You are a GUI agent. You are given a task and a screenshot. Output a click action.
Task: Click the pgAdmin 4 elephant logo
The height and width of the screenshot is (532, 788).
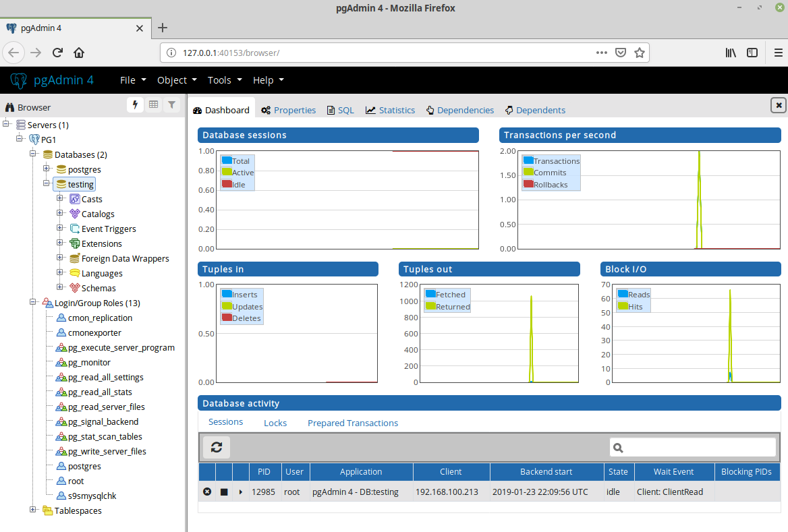pyautogui.click(x=19, y=80)
